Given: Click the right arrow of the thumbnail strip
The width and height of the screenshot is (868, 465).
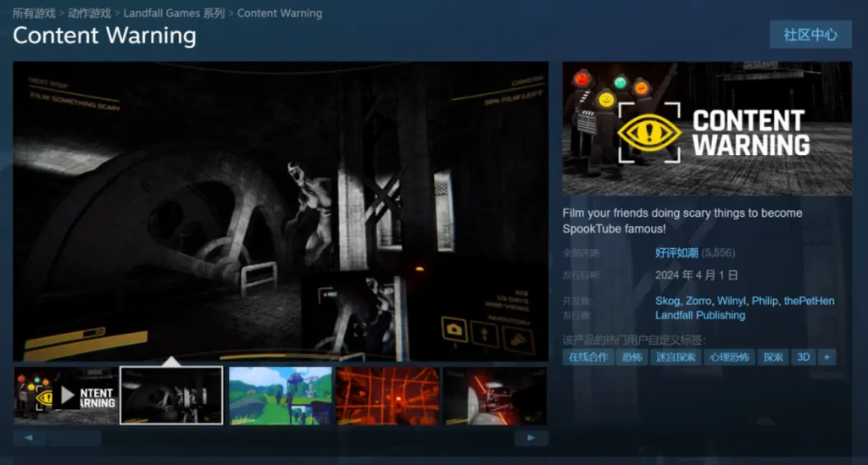Looking at the screenshot, I should [531, 438].
